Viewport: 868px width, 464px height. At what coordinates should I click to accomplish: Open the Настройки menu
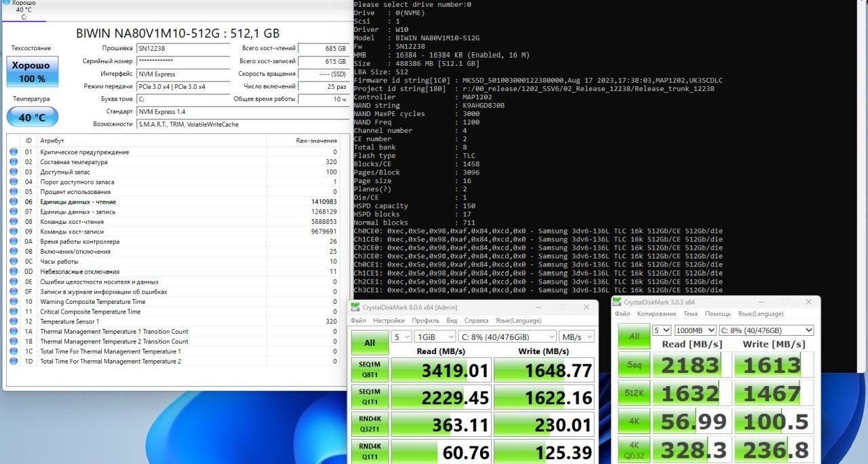pyautogui.click(x=389, y=320)
